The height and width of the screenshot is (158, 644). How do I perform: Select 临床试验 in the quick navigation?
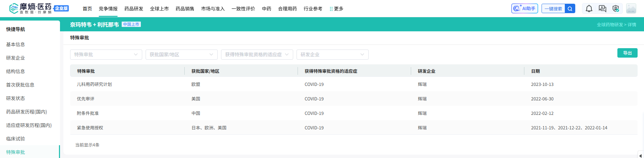click(x=16, y=139)
